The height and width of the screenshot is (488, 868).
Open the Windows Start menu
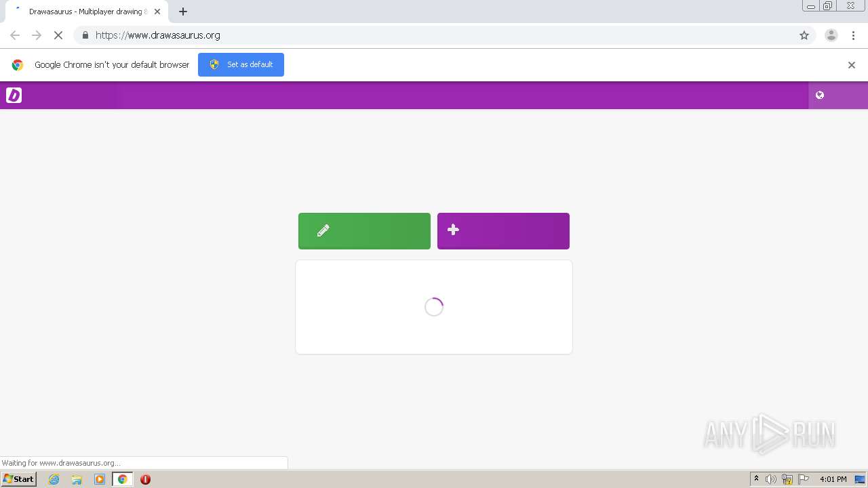coord(19,479)
